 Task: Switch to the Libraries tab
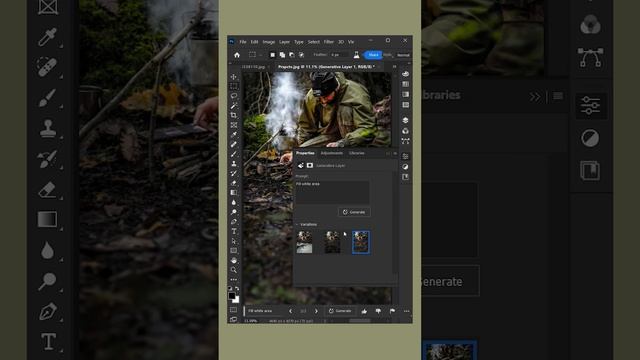tap(357, 153)
